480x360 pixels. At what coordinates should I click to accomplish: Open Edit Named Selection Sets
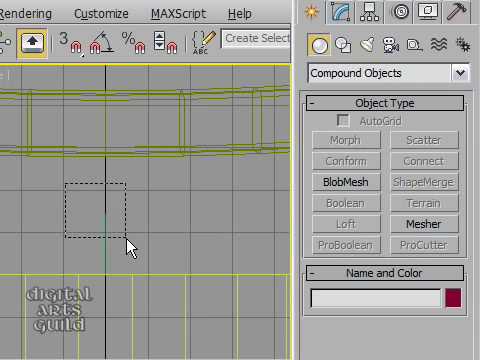pos(203,43)
